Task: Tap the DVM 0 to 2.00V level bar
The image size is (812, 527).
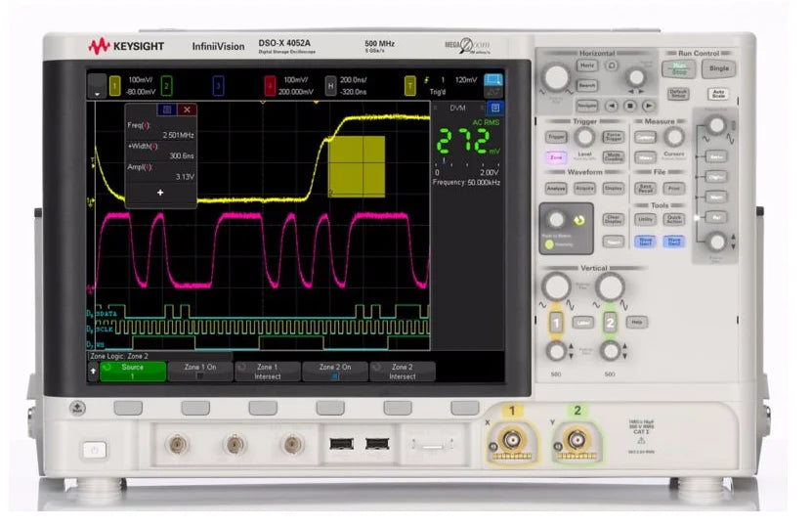Action: [x=468, y=168]
